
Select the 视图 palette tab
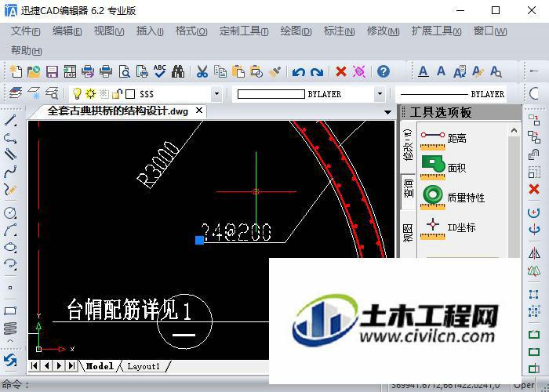coord(409,233)
